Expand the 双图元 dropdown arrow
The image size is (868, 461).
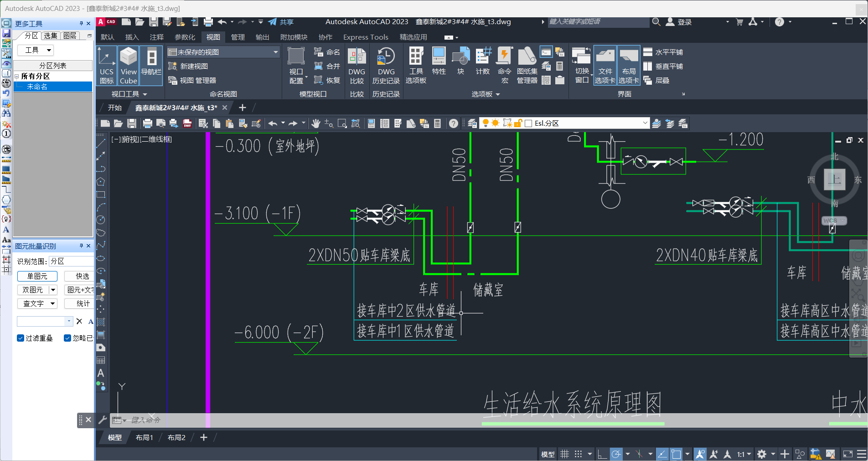(x=53, y=290)
